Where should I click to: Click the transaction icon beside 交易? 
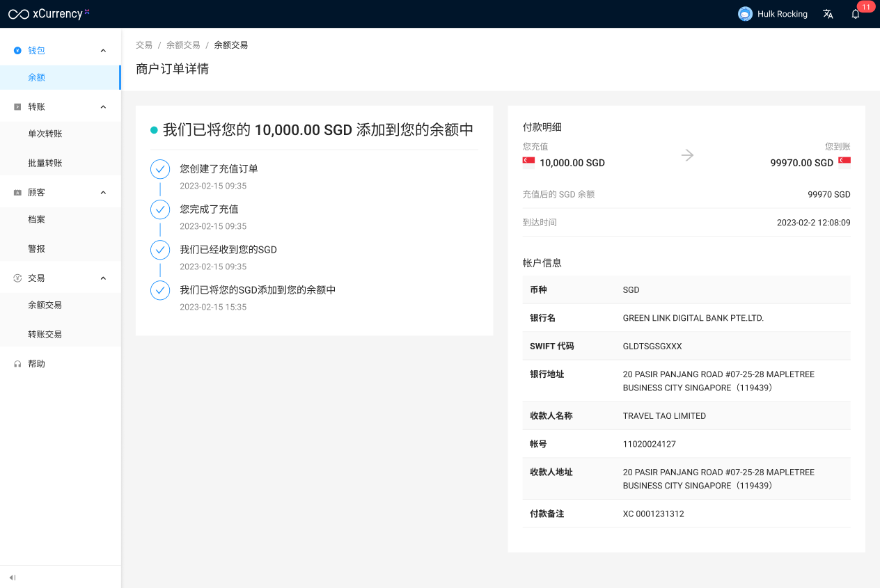pos(17,278)
